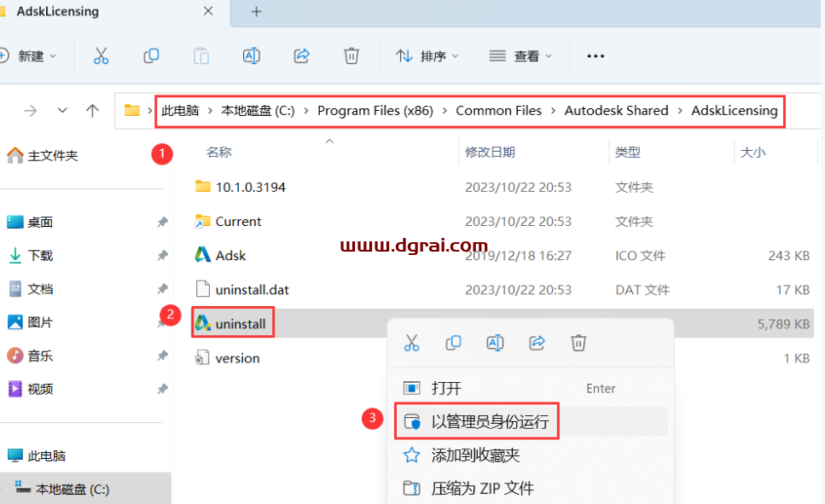Select 压缩为 ZIP 文件 menu entry
Image resolution: width=825 pixels, height=504 pixels.
[x=482, y=489]
